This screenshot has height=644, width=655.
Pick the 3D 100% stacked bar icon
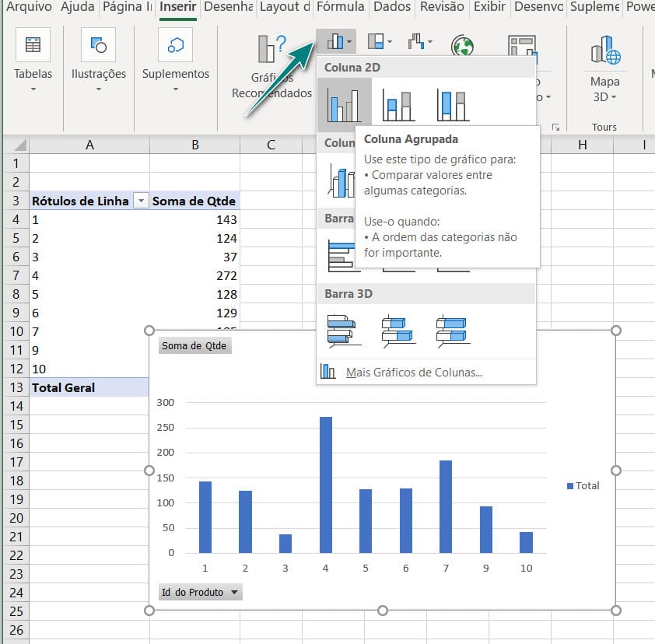pos(454,331)
